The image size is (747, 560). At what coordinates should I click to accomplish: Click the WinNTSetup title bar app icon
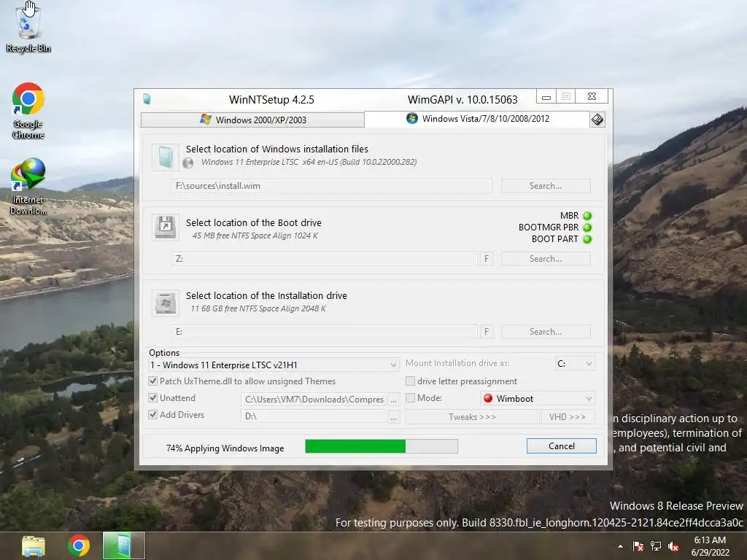tap(147, 99)
